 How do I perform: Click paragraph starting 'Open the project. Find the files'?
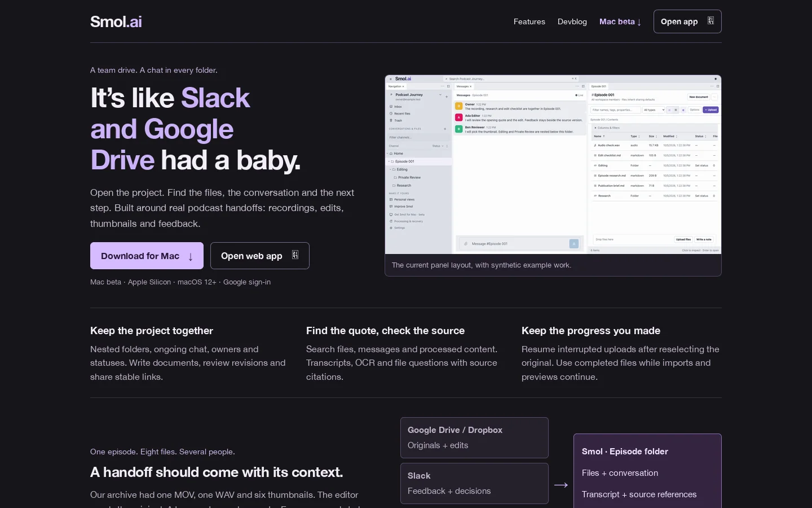click(x=223, y=208)
